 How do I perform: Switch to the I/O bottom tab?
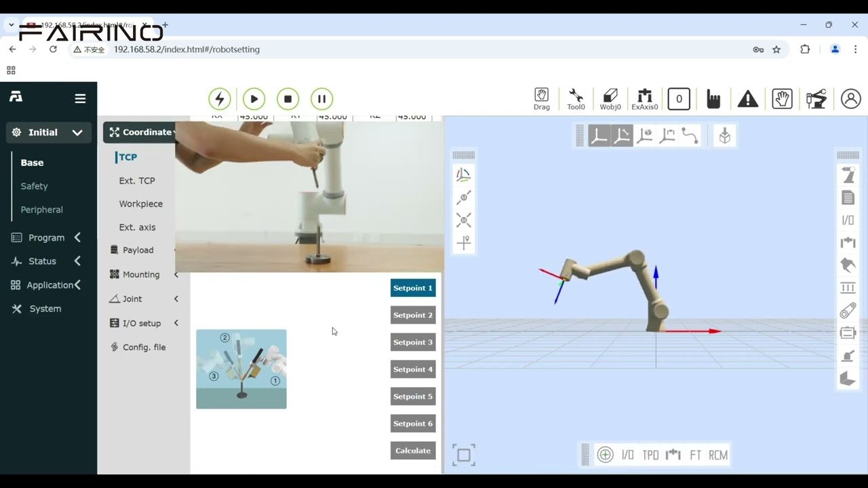628,455
